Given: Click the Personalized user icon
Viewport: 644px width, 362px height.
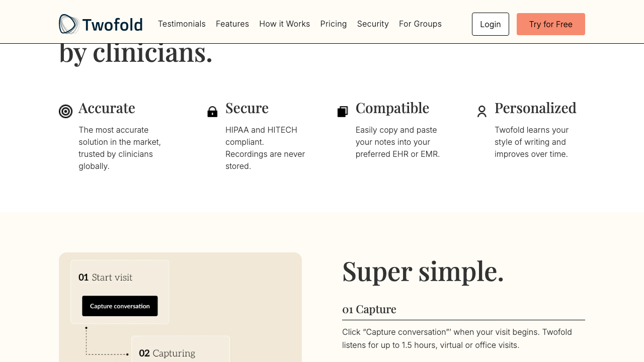Looking at the screenshot, I should (482, 112).
